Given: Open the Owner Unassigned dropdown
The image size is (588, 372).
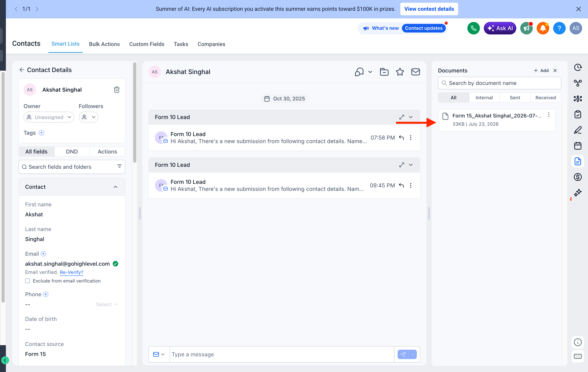Looking at the screenshot, I should pos(49,117).
